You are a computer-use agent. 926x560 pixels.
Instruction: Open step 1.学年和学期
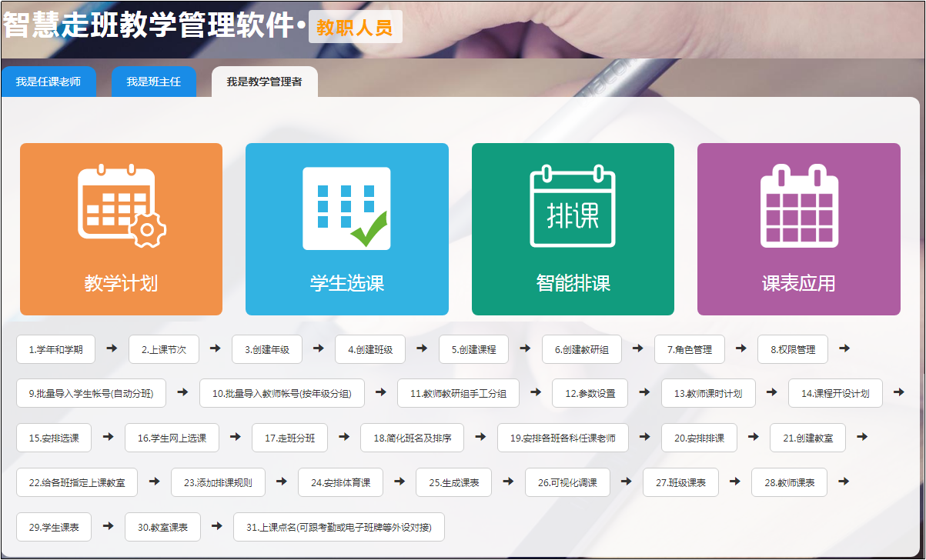click(55, 349)
